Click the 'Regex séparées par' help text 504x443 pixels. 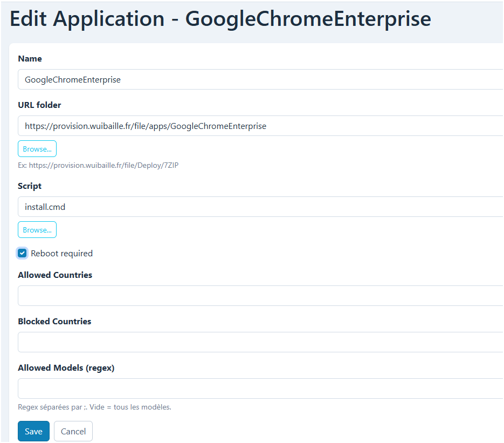coord(94,407)
